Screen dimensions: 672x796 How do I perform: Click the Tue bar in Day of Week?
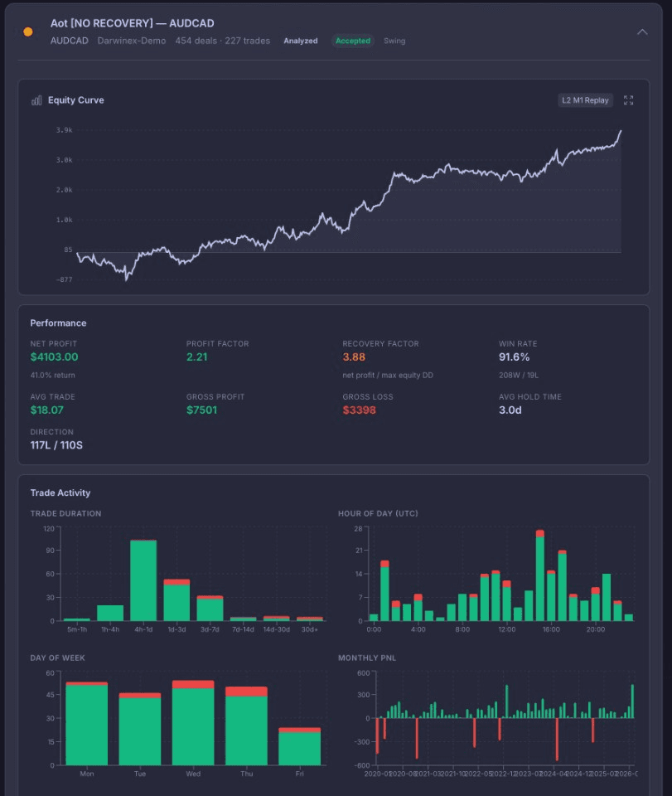click(140, 729)
